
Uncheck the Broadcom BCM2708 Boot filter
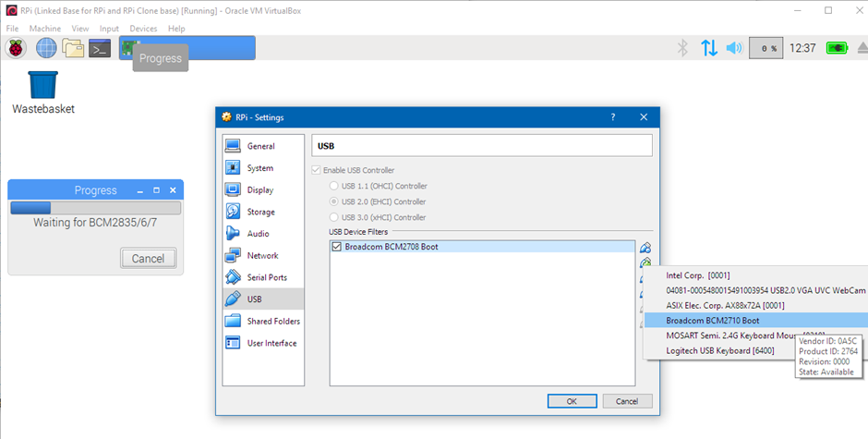[x=337, y=248]
